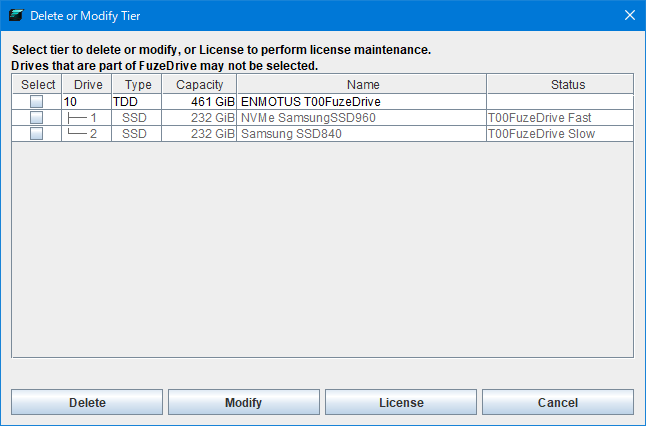Click the T00FuzeDrive Slow status cell

[560, 134]
